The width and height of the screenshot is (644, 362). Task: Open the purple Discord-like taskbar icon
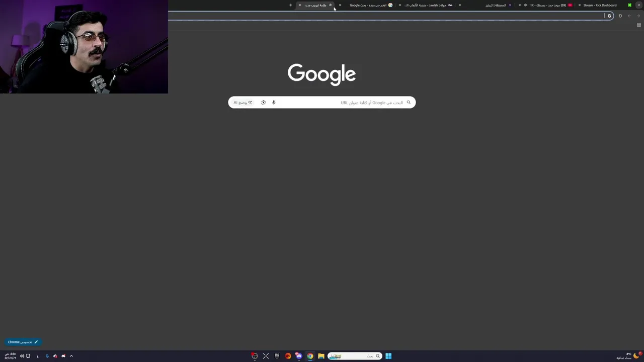(299, 356)
